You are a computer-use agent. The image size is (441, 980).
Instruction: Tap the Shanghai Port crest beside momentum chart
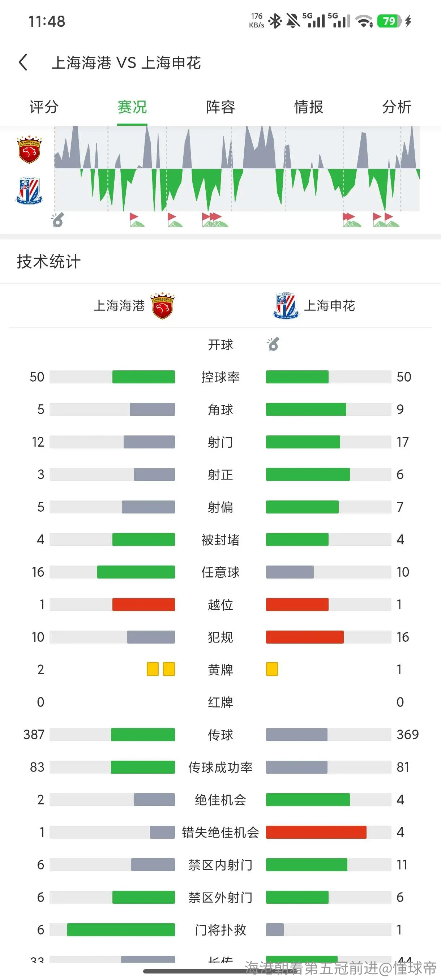[29, 149]
